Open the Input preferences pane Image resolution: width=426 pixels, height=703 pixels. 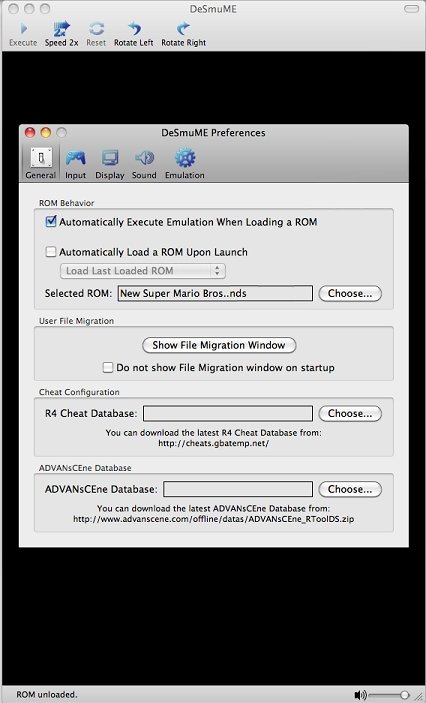(x=75, y=164)
